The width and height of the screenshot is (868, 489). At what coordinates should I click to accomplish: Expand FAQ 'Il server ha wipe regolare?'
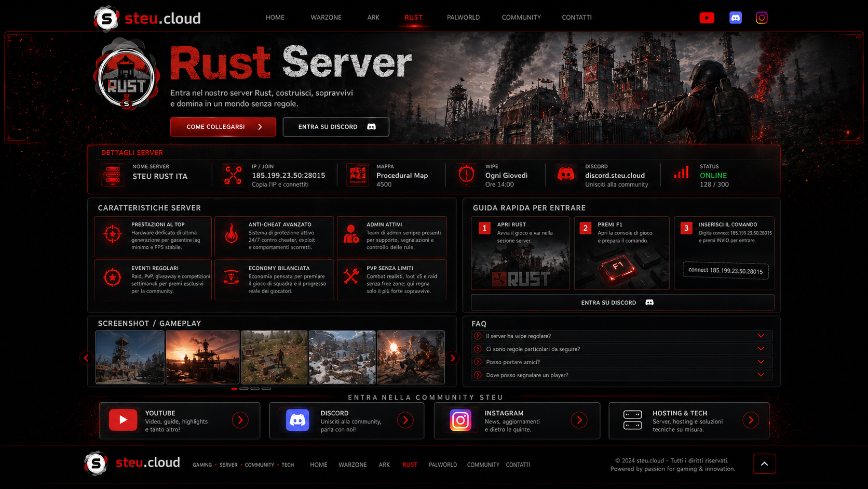[621, 336]
